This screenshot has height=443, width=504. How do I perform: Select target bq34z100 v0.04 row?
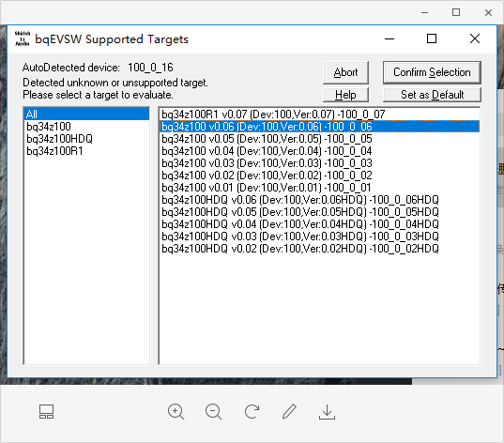click(x=319, y=151)
